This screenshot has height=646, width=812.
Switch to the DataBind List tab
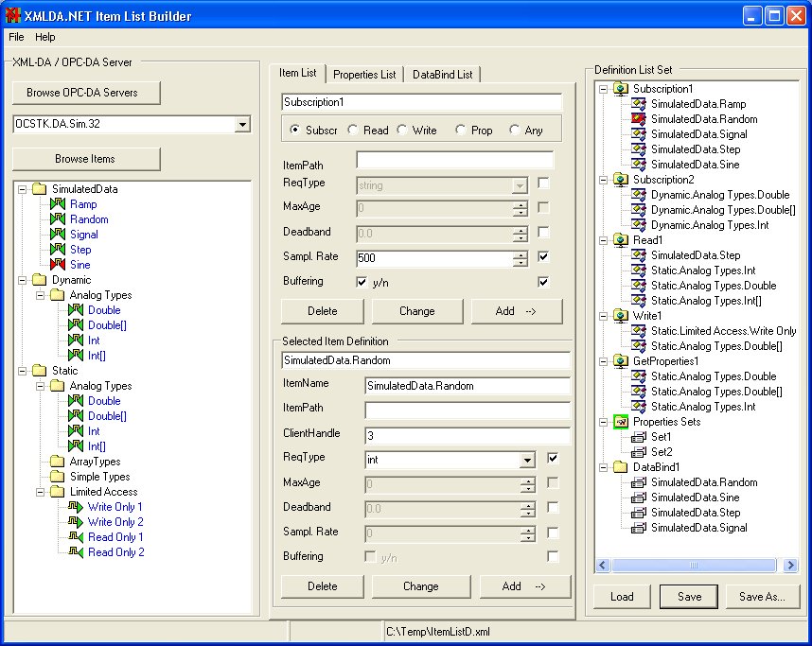click(x=442, y=75)
